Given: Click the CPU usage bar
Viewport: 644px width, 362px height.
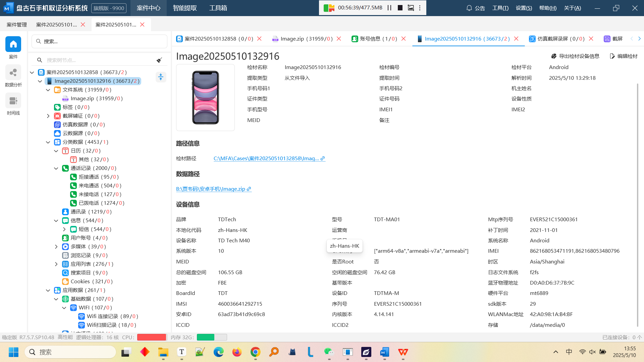Looking at the screenshot, I should (x=152, y=337).
